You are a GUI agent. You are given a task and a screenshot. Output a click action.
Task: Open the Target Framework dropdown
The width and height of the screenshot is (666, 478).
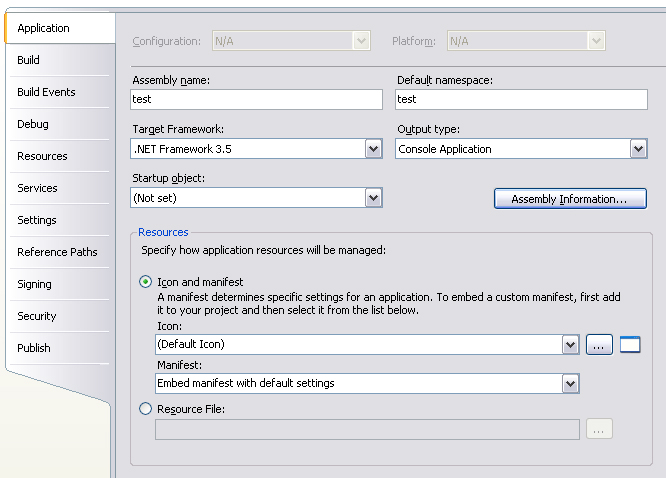click(373, 149)
